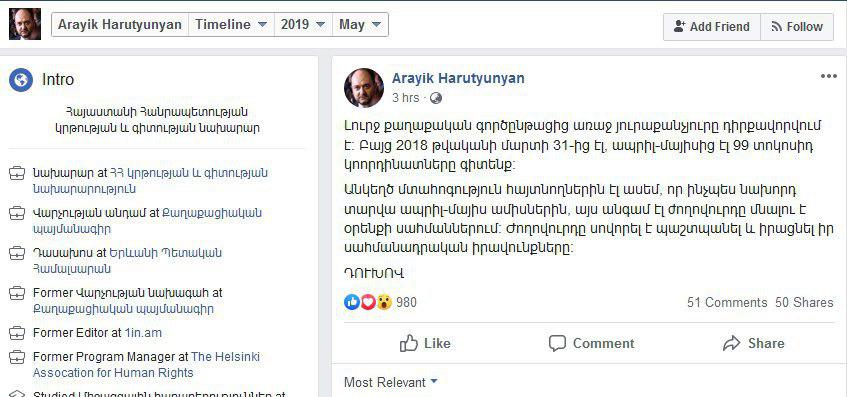Follow Arayik Harutyunyan with the Follow button
The width and height of the screenshot is (847, 397).
pos(797,26)
